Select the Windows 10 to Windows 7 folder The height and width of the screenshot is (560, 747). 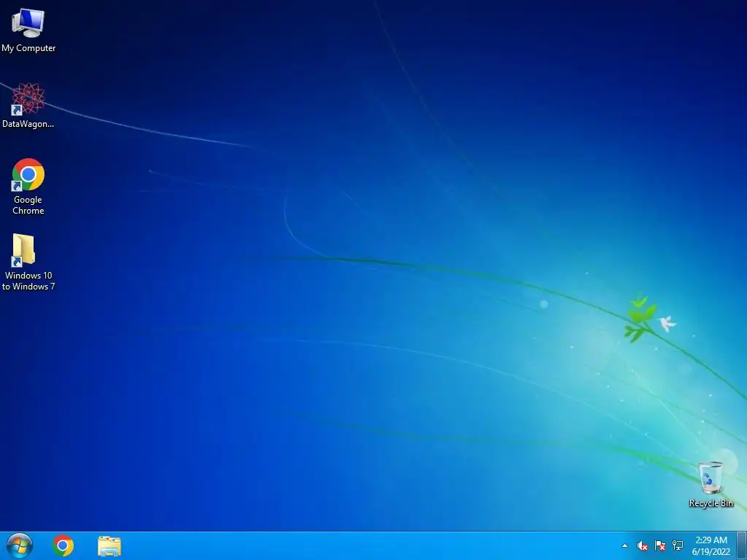[x=28, y=262]
